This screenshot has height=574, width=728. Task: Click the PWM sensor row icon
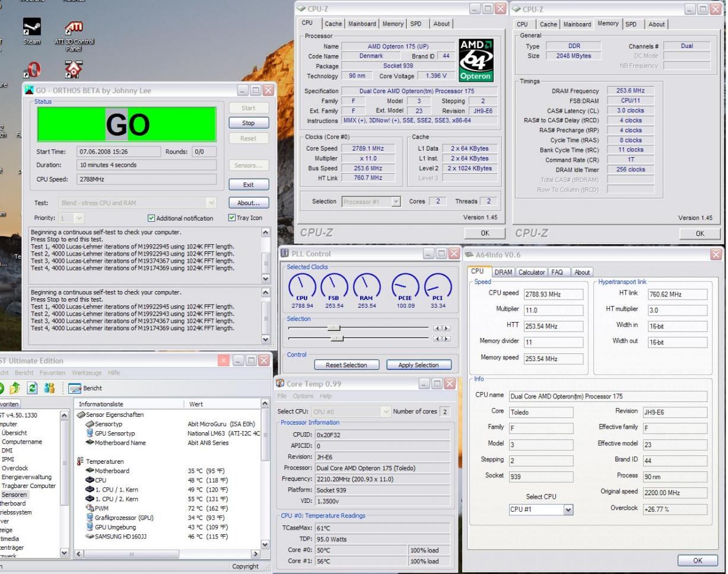click(x=90, y=508)
